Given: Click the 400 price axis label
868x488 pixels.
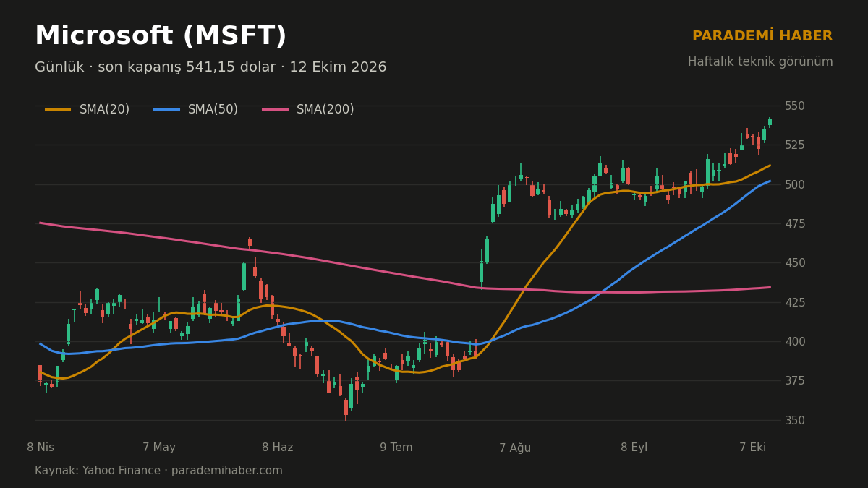Looking at the screenshot, I should tap(795, 341).
